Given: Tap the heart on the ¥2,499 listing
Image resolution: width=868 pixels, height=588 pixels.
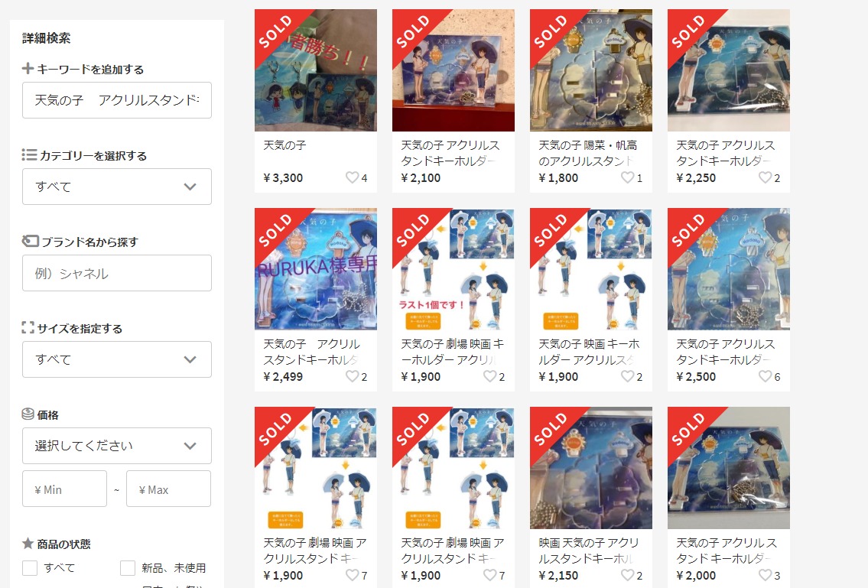Looking at the screenshot, I should 352,376.
